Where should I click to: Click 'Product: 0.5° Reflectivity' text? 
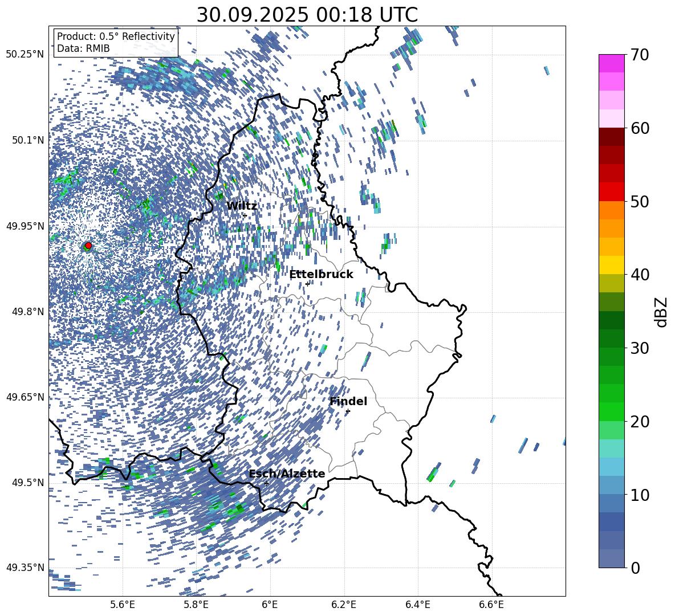coord(116,36)
